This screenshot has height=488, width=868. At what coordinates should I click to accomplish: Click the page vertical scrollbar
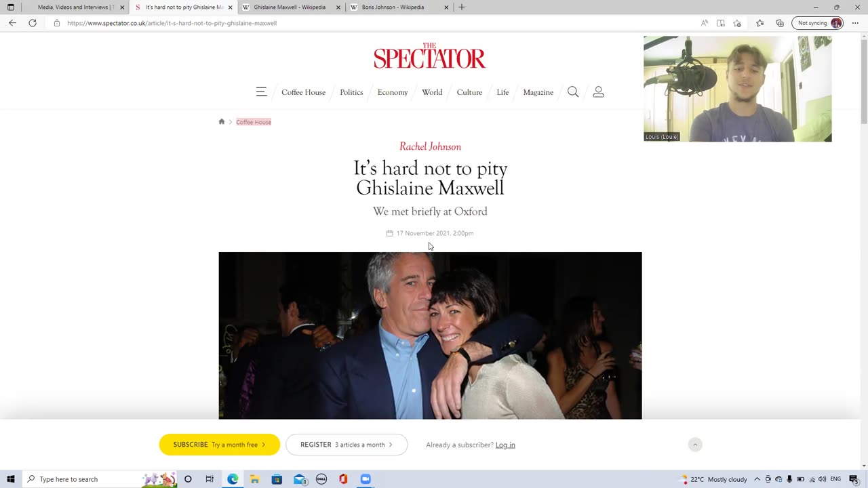tap(863, 81)
